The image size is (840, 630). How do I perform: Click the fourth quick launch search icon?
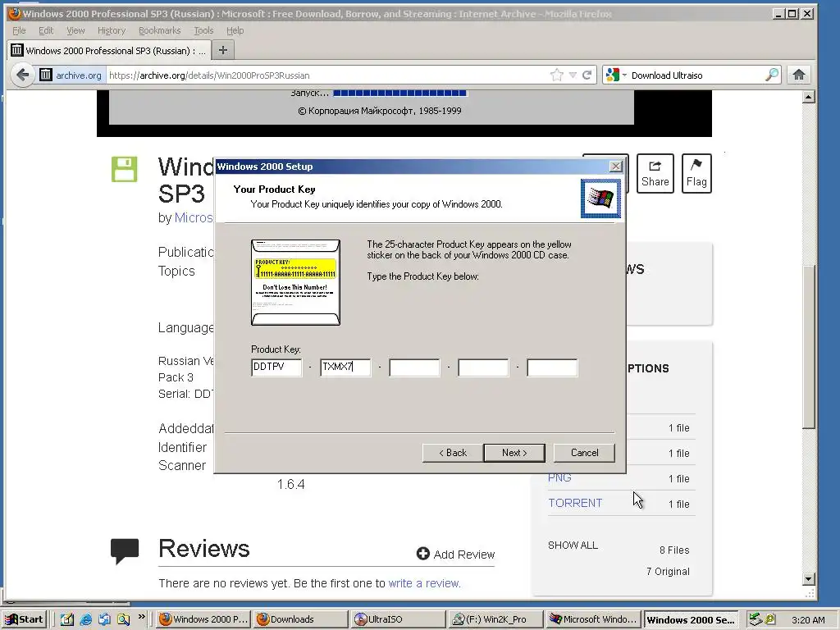coord(123,619)
